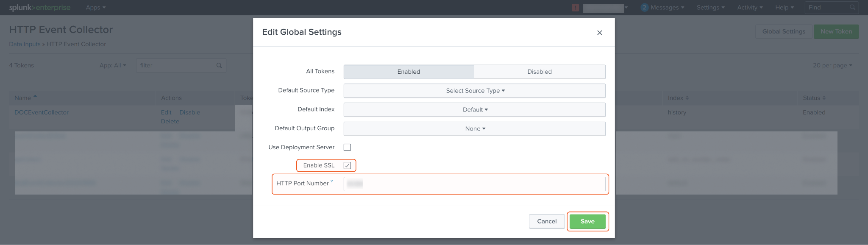868x245 pixels.
Task: Sort tokens by Status column
Action: pyautogui.click(x=814, y=98)
